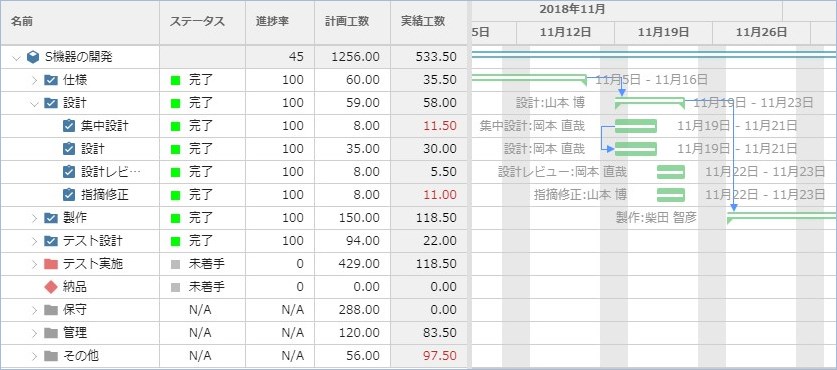Collapse the S機器の開発 project tree

[16, 57]
